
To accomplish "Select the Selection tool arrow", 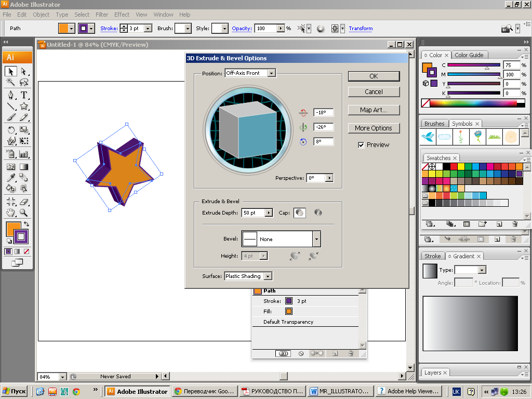I will (10, 71).
